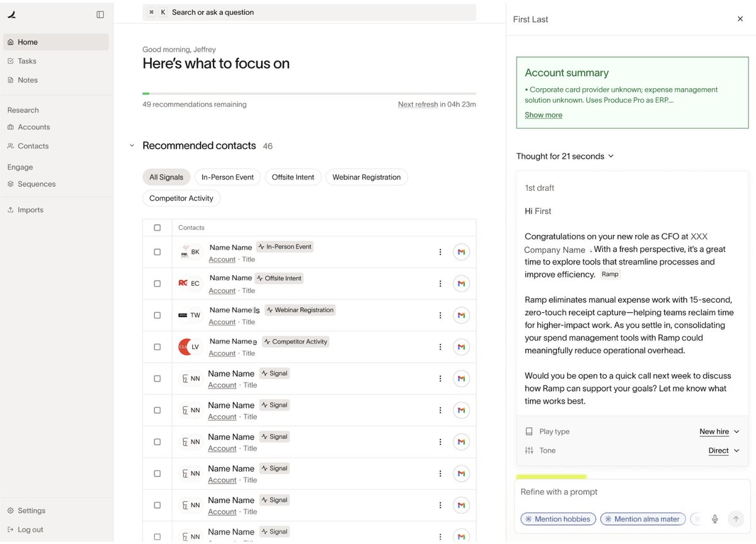Click the Tone sliders icon
The width and height of the screenshot is (756, 544).
(x=529, y=450)
